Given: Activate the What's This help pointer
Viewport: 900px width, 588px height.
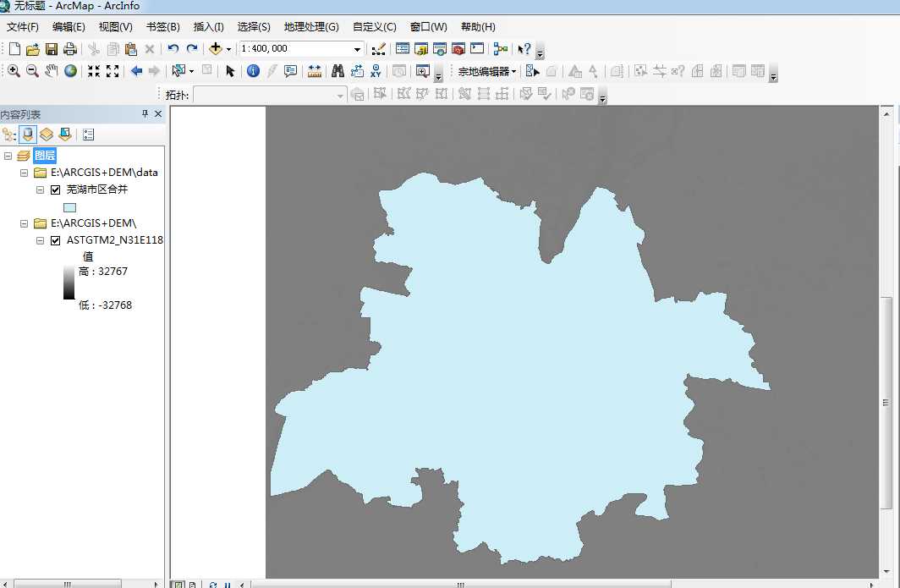Looking at the screenshot, I should click(524, 49).
